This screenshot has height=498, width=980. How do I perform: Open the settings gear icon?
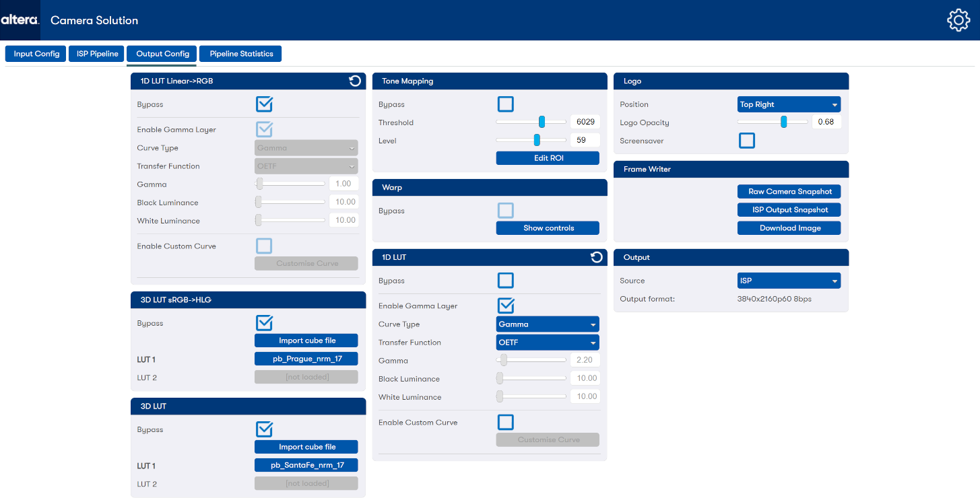[x=958, y=20]
